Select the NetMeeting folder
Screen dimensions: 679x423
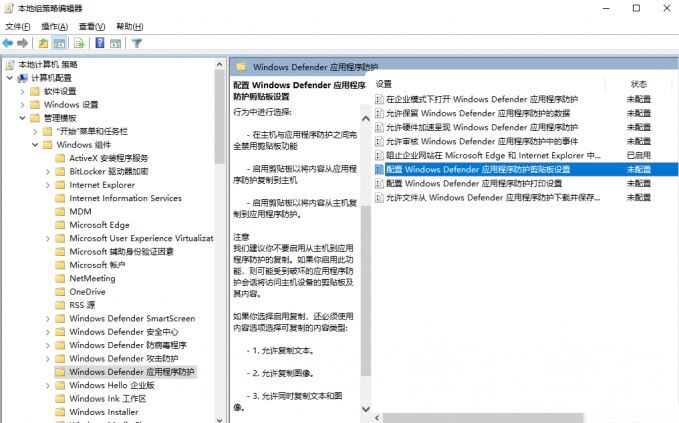point(92,278)
